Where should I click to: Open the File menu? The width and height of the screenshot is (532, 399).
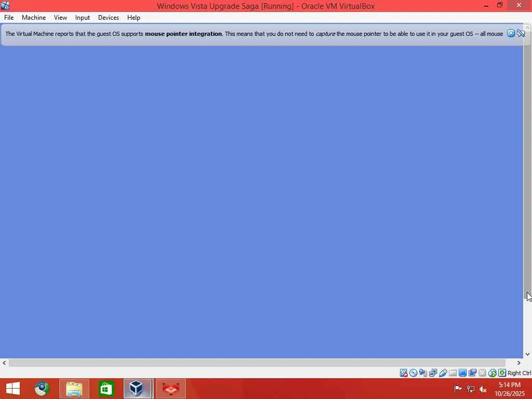(x=9, y=18)
